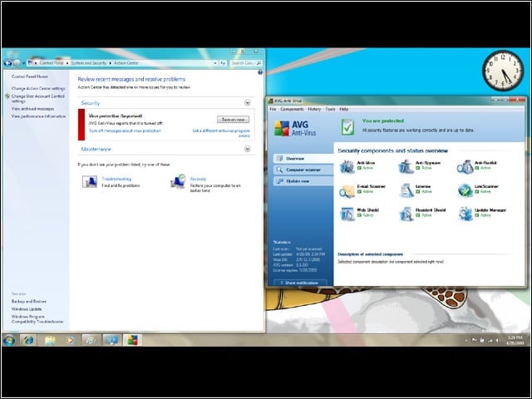This screenshot has width=532, height=399.
Task: Open AVG Help menu
Action: tap(343, 109)
